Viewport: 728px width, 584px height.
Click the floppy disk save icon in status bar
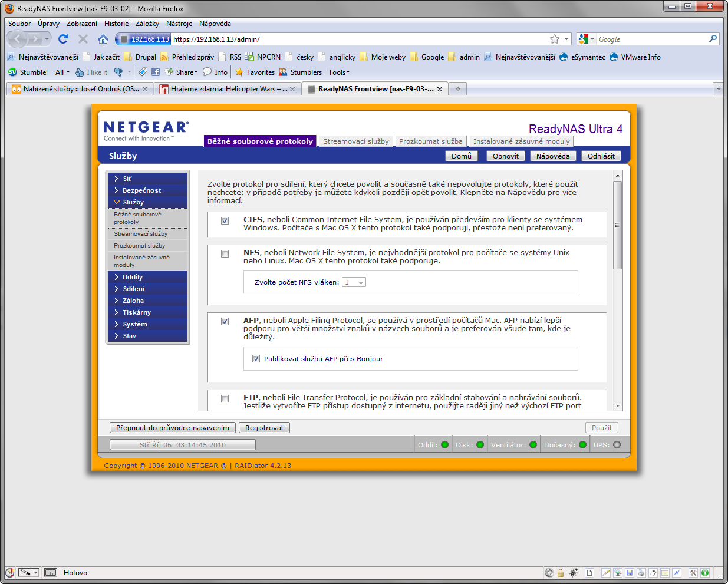click(x=630, y=573)
